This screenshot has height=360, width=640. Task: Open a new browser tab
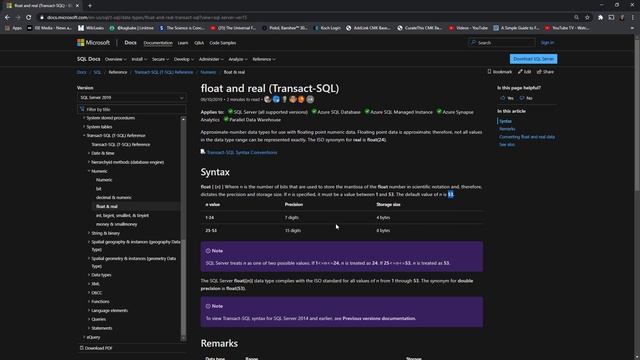pos(90,6)
